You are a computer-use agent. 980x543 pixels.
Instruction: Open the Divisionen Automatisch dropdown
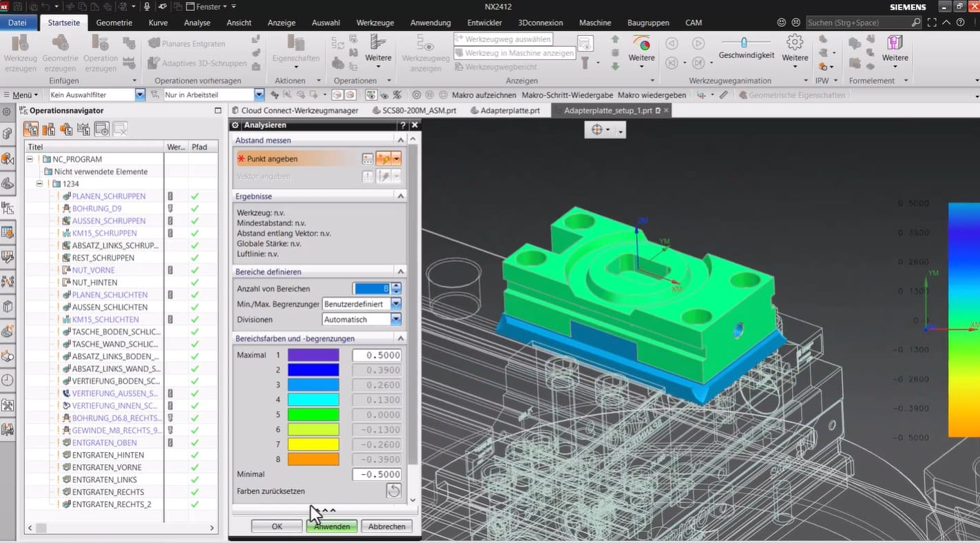[x=395, y=320]
